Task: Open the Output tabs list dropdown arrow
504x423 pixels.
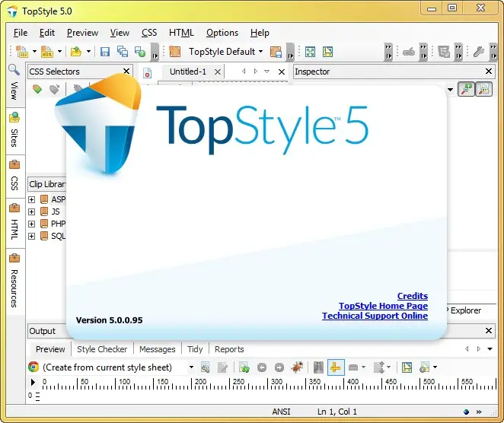Action: (x=490, y=348)
